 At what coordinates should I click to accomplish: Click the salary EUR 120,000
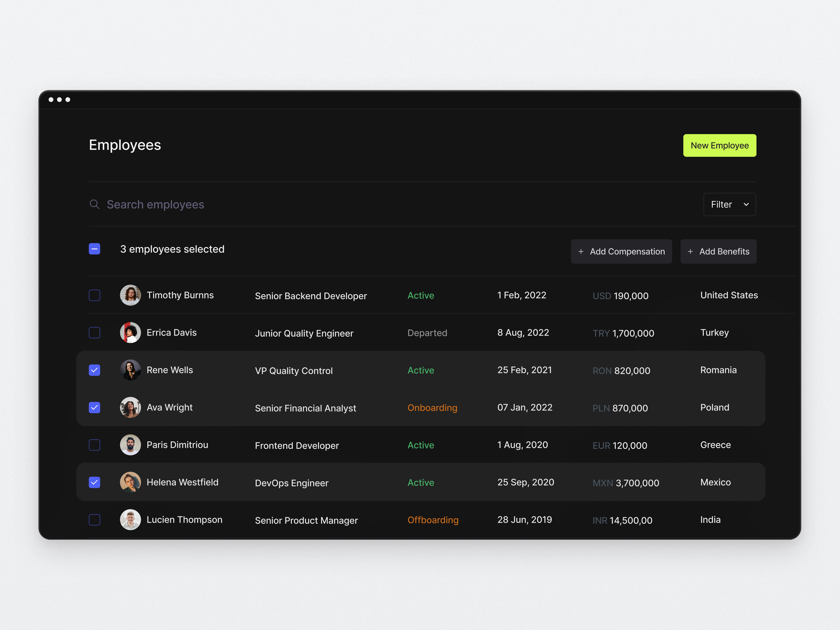[x=620, y=445]
